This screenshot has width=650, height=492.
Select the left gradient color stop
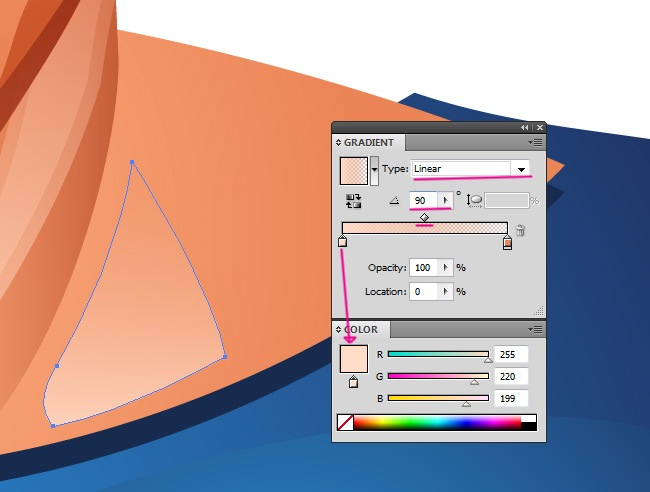[342, 241]
